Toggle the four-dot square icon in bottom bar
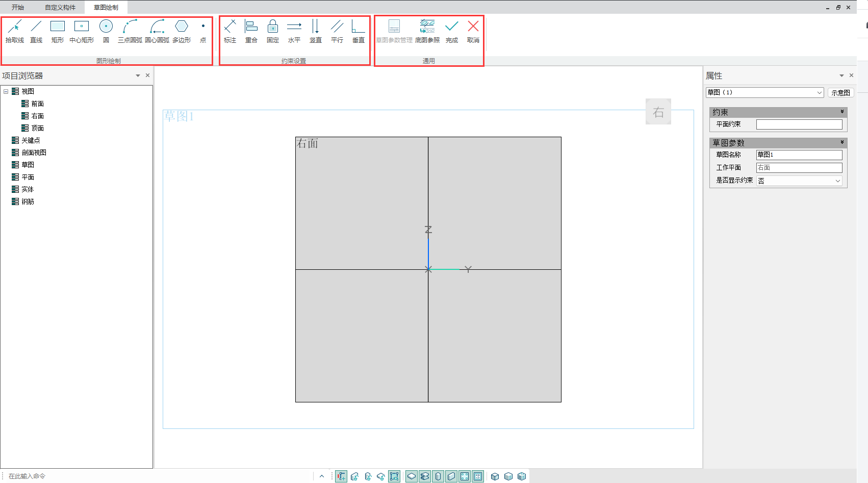 465,476
